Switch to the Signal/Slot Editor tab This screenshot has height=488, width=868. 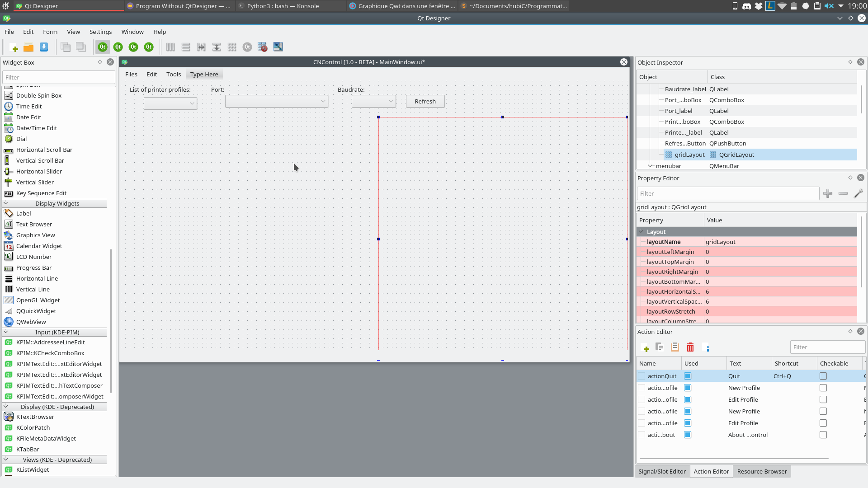[x=662, y=471]
